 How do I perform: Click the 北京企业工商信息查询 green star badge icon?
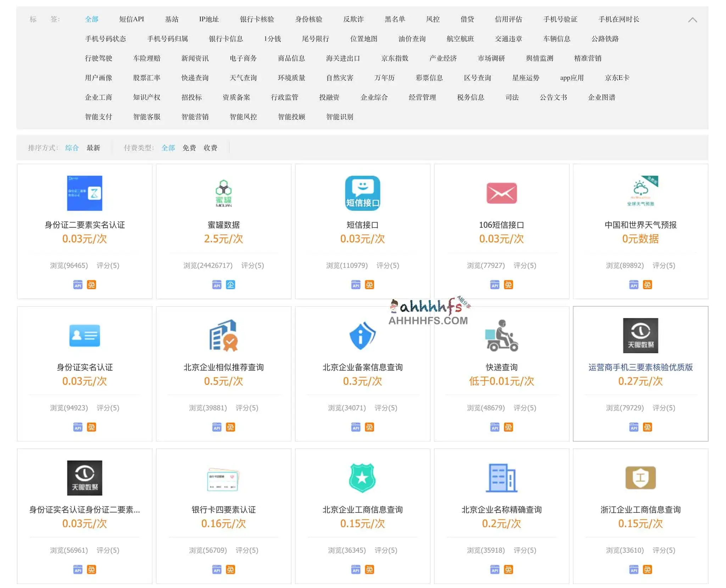click(x=362, y=478)
